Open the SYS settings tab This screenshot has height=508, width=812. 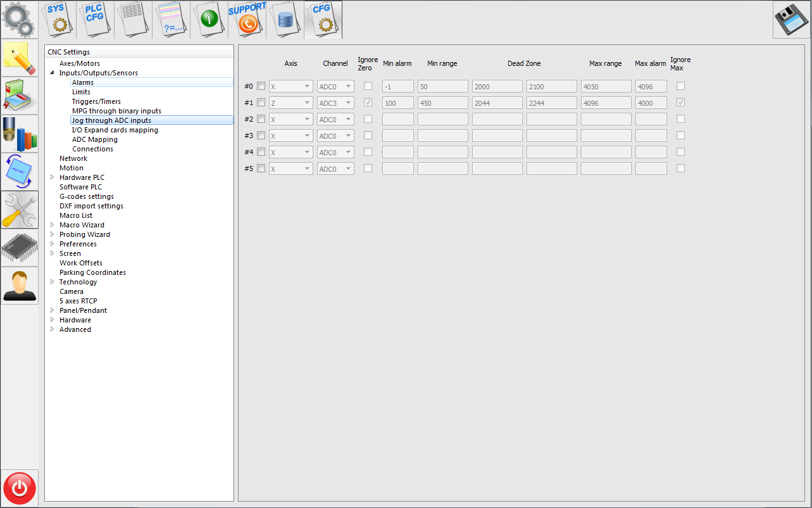pos(59,19)
